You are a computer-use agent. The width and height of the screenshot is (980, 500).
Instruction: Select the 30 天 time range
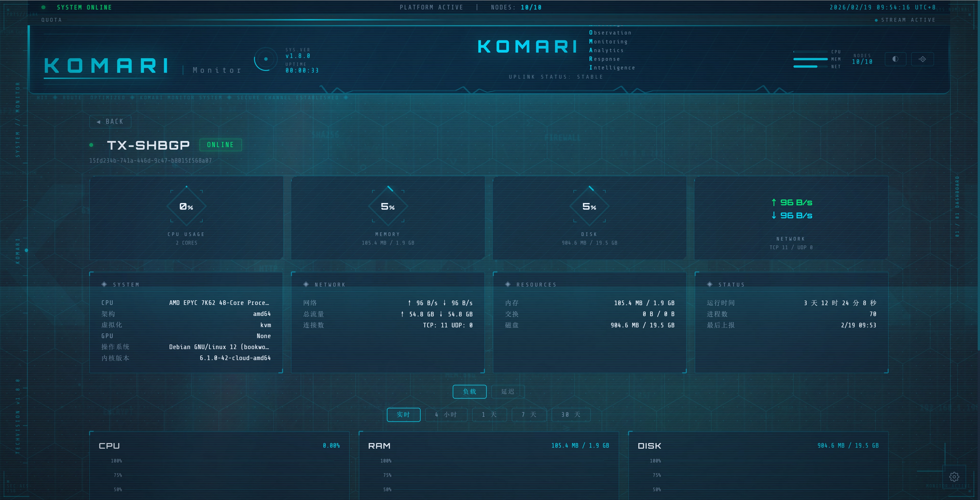[571, 414]
